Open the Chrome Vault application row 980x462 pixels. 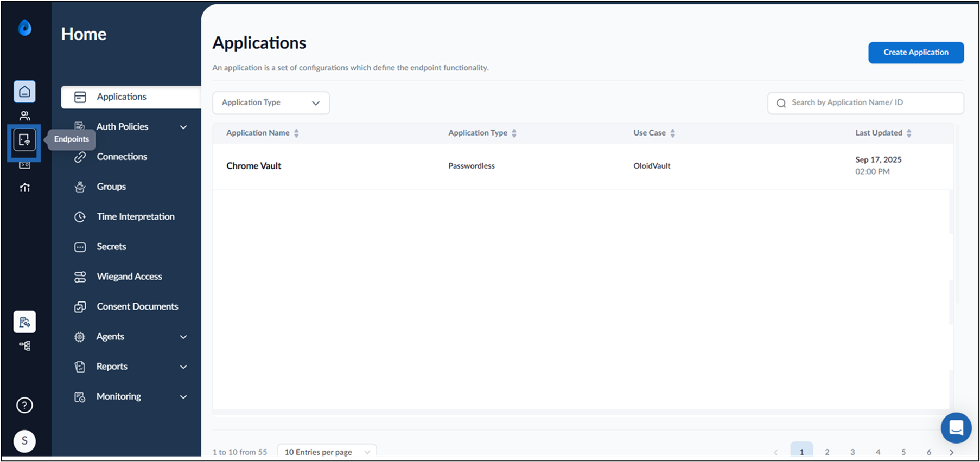(582, 166)
